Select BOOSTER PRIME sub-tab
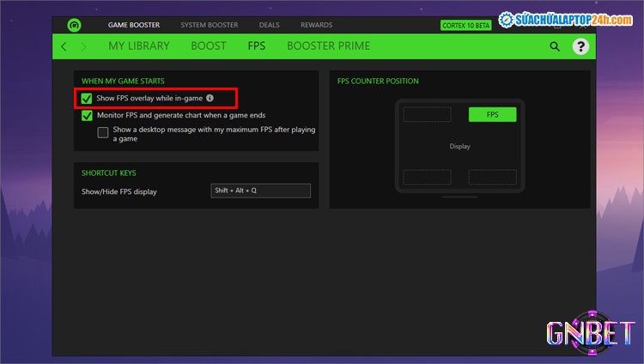The height and width of the screenshot is (364, 644). [x=329, y=46]
